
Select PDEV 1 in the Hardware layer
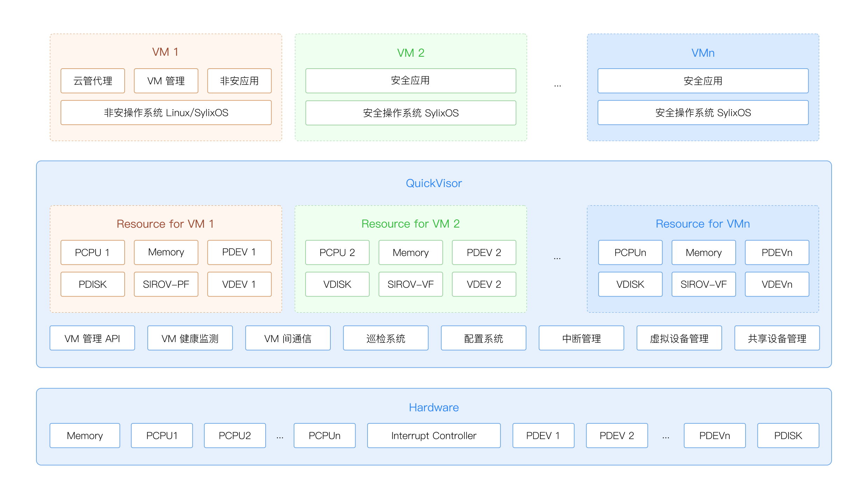click(544, 436)
